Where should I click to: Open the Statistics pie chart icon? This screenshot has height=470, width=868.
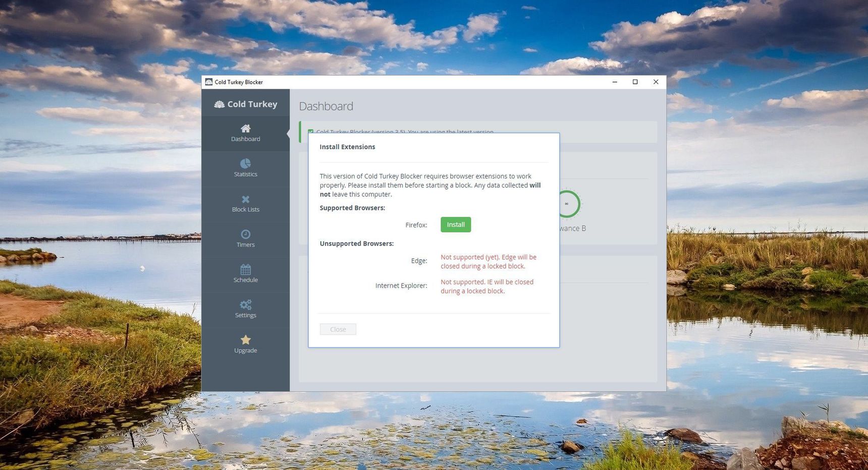tap(245, 163)
